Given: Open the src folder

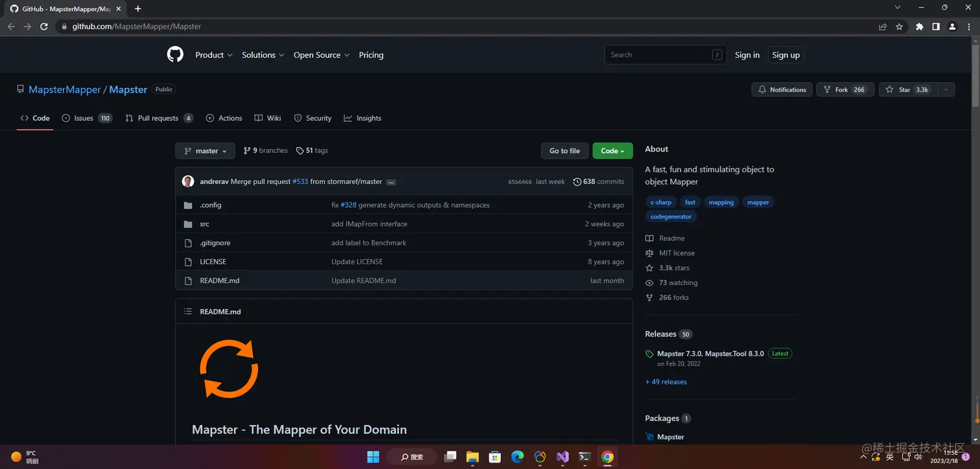Looking at the screenshot, I should coord(205,223).
